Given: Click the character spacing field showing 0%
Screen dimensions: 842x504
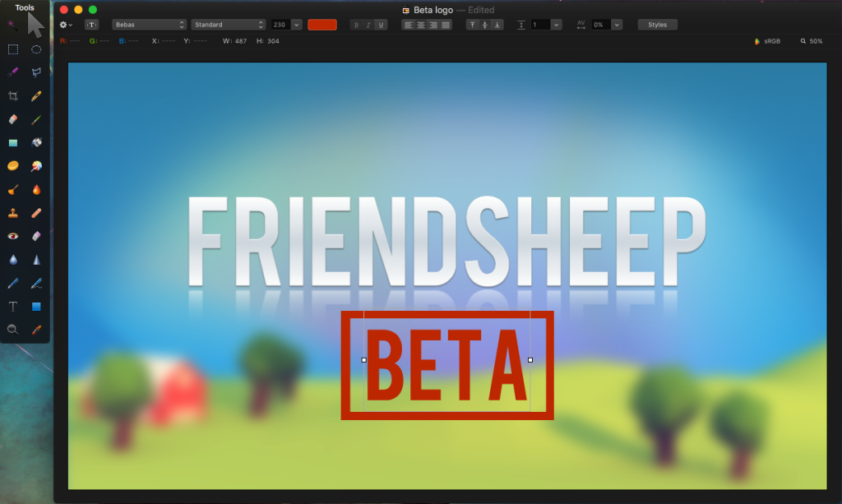Looking at the screenshot, I should pyautogui.click(x=601, y=25).
